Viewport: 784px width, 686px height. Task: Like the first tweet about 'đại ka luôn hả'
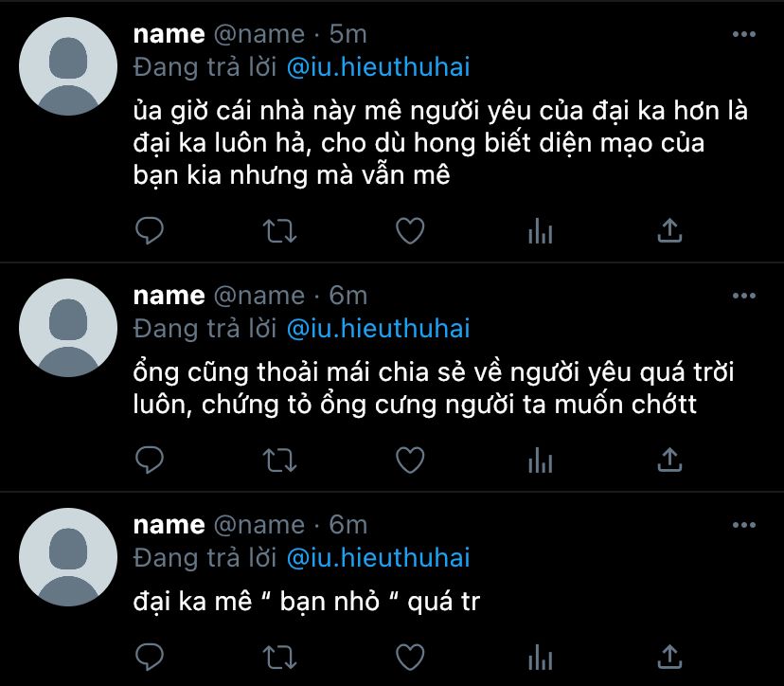(410, 230)
